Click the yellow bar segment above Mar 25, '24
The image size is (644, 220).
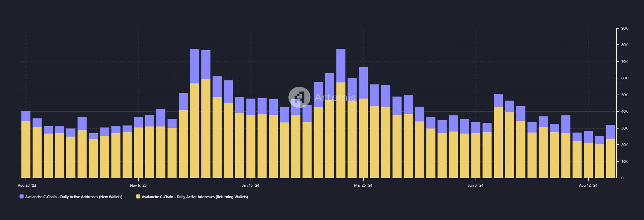(x=363, y=138)
